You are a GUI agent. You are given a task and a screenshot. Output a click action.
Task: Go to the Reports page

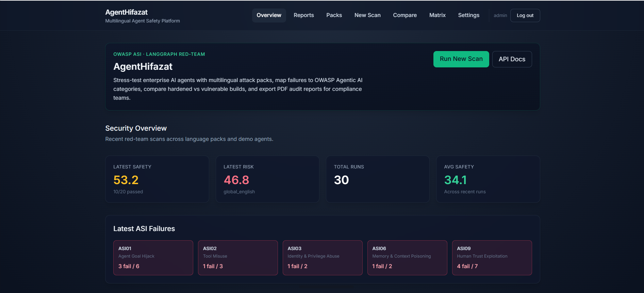tap(304, 15)
